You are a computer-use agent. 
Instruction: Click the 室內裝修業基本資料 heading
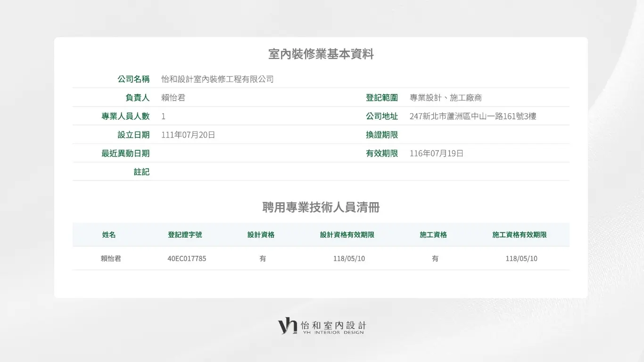coord(321,54)
